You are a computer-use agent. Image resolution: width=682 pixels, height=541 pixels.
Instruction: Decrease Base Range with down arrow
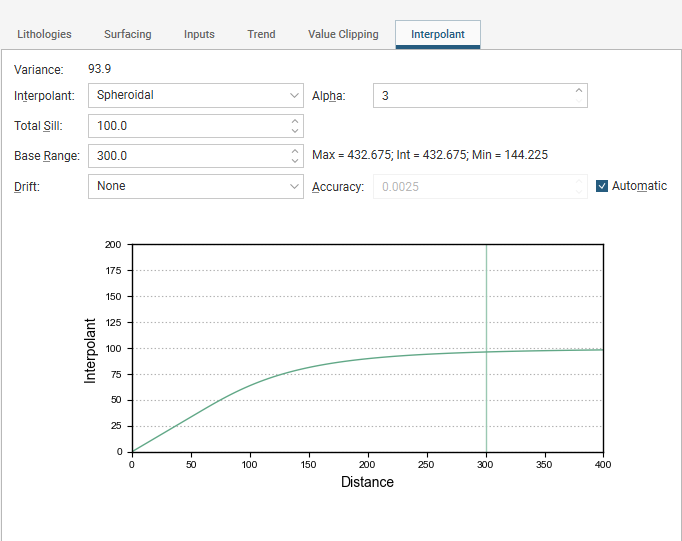[x=295, y=161]
